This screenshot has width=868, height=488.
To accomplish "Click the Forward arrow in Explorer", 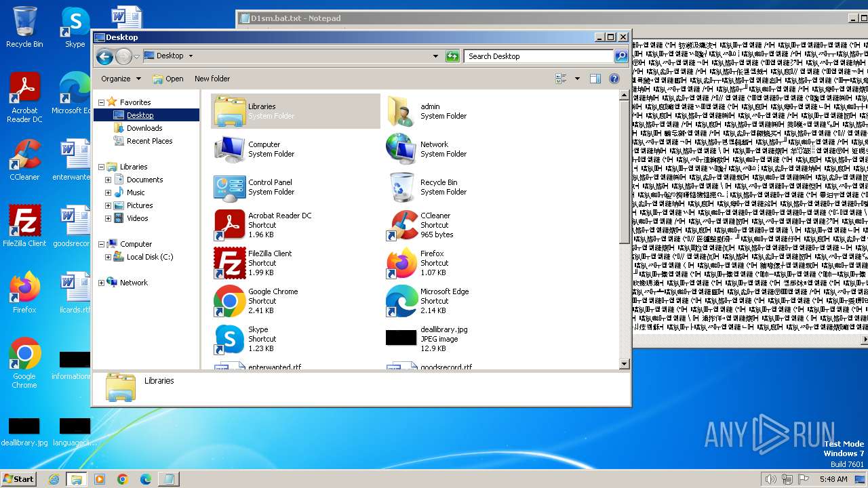I will click(123, 56).
